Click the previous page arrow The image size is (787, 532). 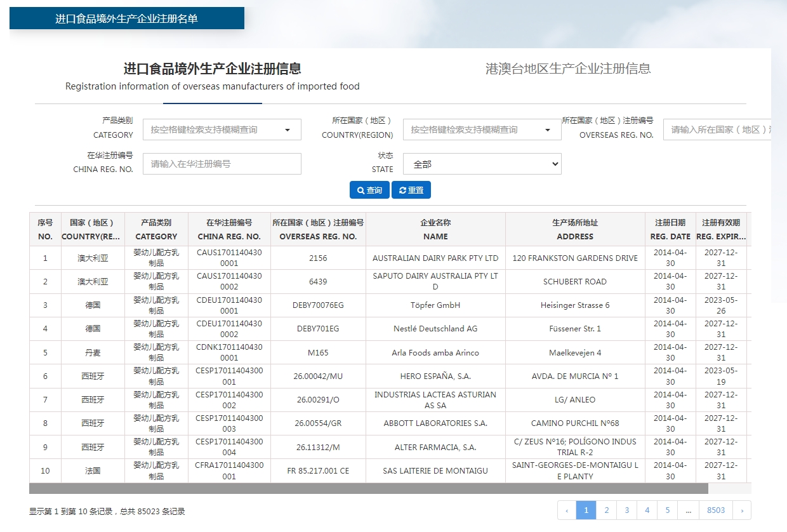click(567, 510)
